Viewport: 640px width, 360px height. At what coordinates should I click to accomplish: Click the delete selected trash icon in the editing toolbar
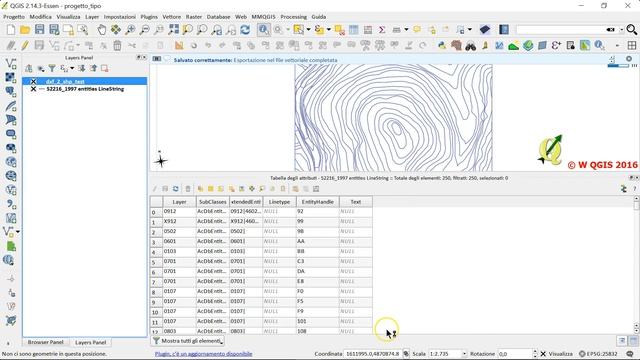(x=117, y=45)
